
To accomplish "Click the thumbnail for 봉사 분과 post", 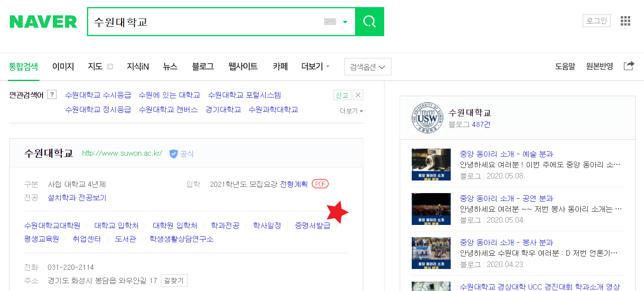I will click(x=431, y=253).
